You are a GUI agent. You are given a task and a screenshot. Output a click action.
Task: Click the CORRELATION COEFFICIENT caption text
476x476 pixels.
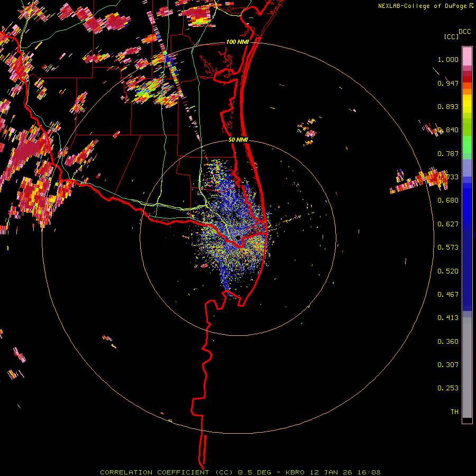(154, 472)
